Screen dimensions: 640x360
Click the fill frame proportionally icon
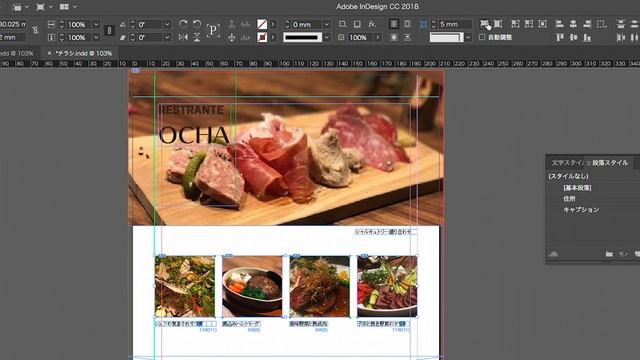[484, 24]
